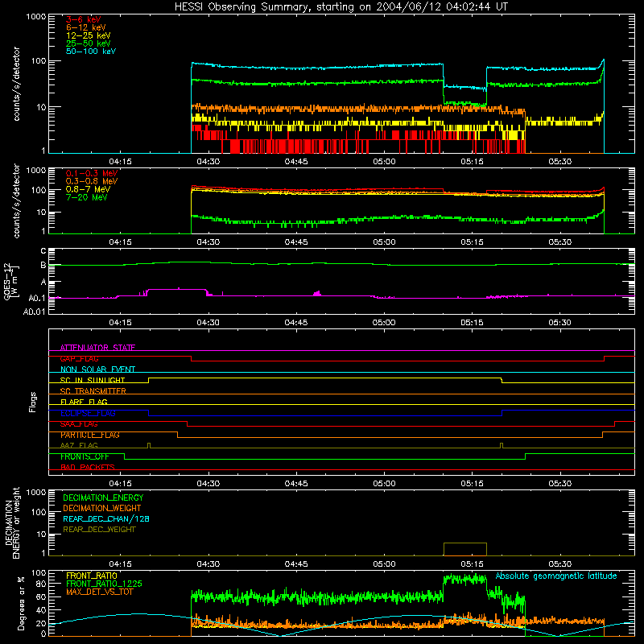This screenshot has height=644, width=644.
Task: Click the AAZ_FLAG label
Action: pyautogui.click(x=79, y=445)
